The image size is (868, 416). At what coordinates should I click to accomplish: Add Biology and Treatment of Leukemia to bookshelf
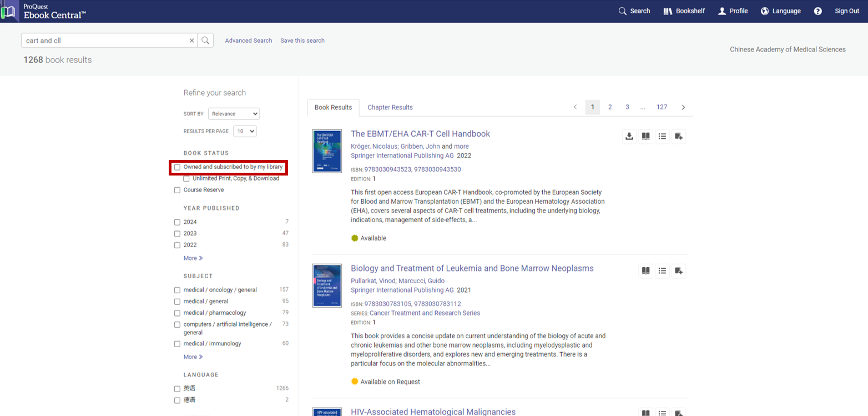(679, 271)
